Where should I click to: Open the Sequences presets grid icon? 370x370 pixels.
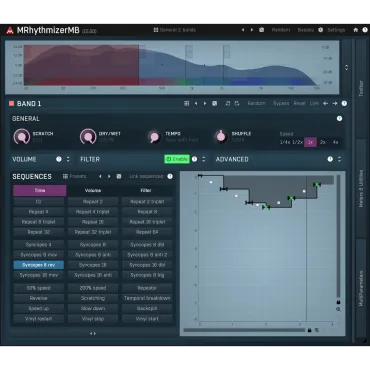(65, 176)
